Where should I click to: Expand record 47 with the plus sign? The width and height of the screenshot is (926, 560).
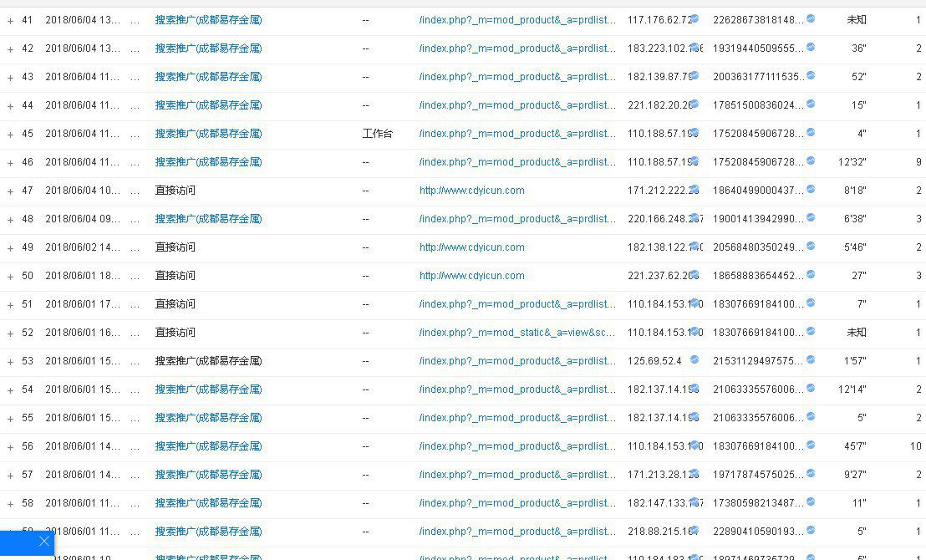point(10,189)
